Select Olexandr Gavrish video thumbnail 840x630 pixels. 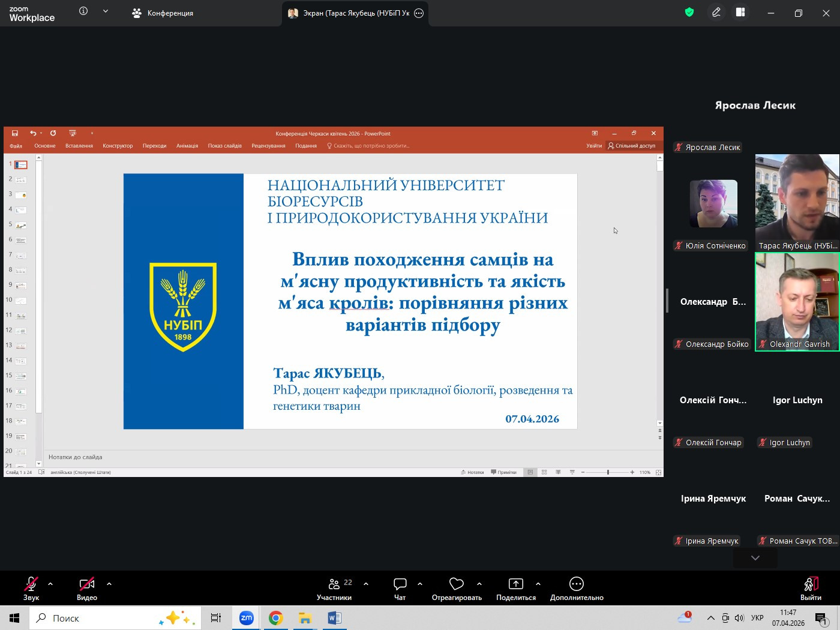point(797,301)
